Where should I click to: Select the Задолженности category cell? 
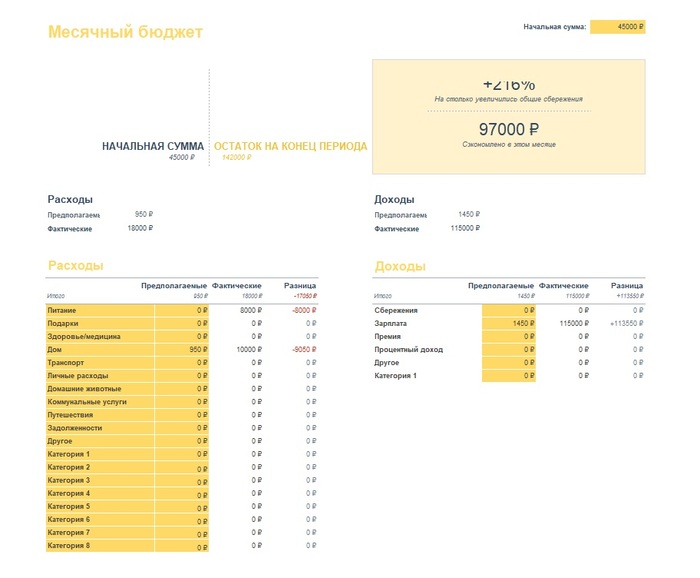100,428
